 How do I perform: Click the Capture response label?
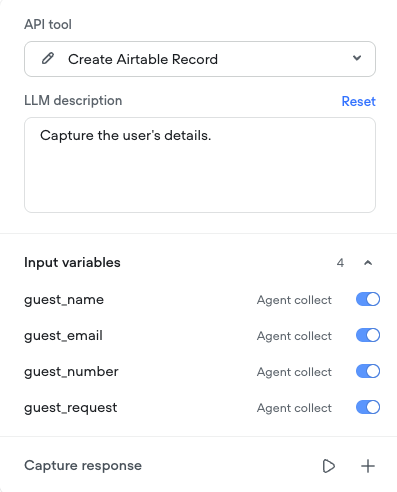tap(83, 466)
